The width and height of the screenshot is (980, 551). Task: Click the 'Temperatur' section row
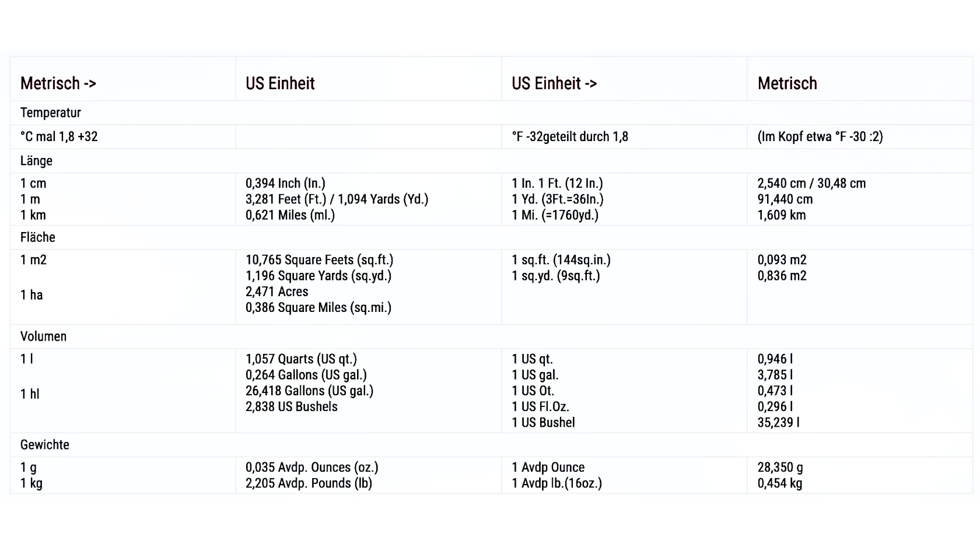coord(491,113)
